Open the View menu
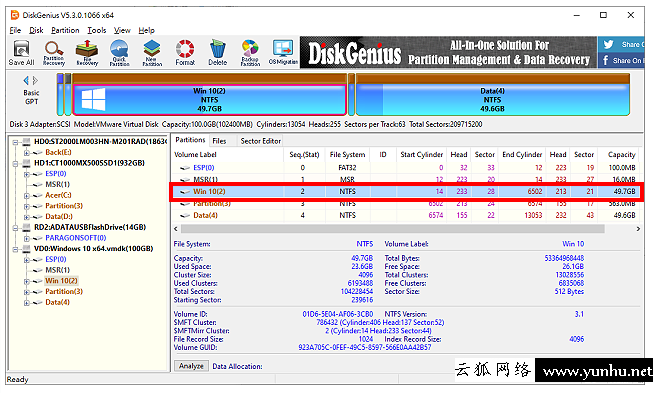Image resolution: width=656 pixels, height=393 pixels. 122,30
